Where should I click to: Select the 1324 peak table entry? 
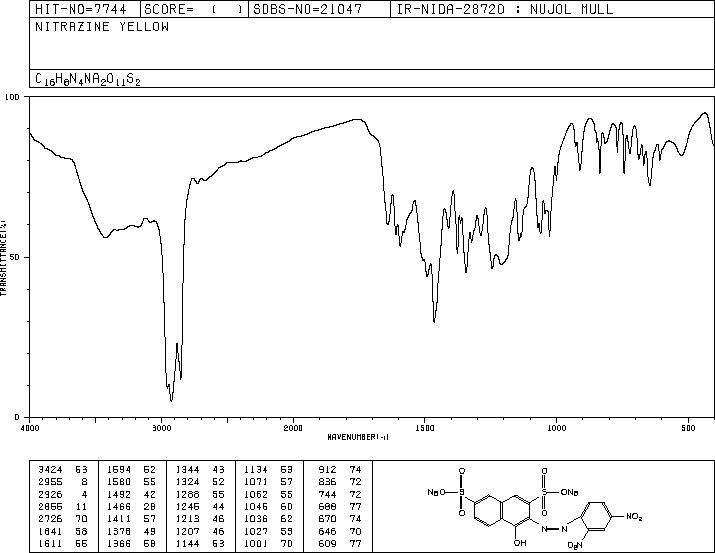click(200, 482)
